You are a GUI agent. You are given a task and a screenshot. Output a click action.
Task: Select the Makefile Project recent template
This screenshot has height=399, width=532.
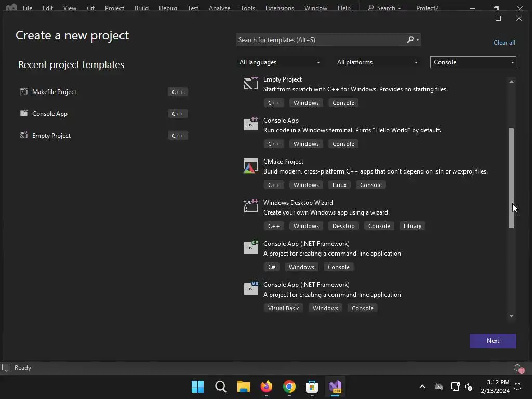click(x=103, y=91)
